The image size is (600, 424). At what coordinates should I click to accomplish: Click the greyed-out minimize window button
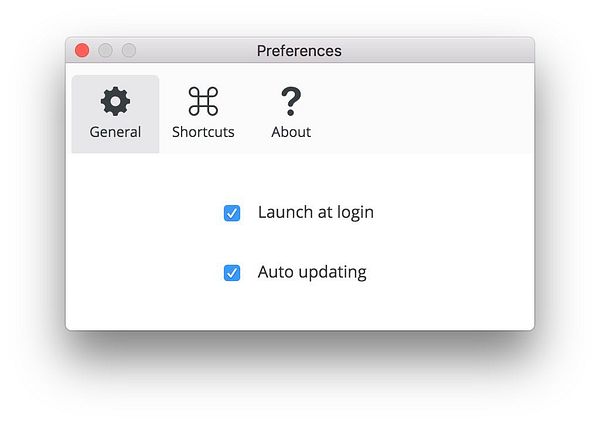coord(105,50)
